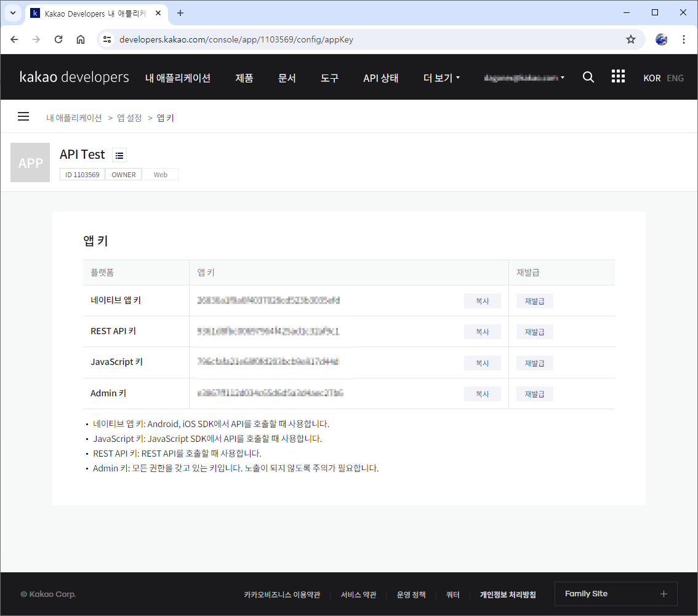
Task: Expand the Family Site dropdown
Action: (x=616, y=594)
